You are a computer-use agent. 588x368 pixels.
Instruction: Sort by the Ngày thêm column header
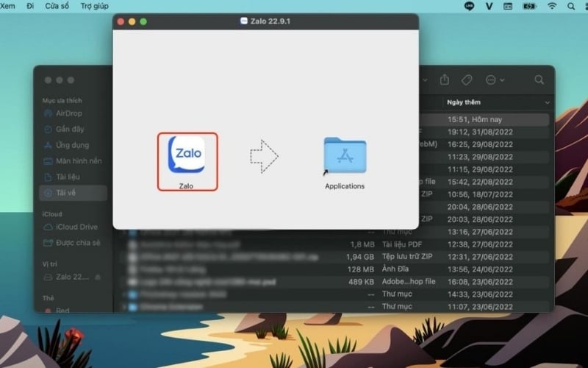464,102
